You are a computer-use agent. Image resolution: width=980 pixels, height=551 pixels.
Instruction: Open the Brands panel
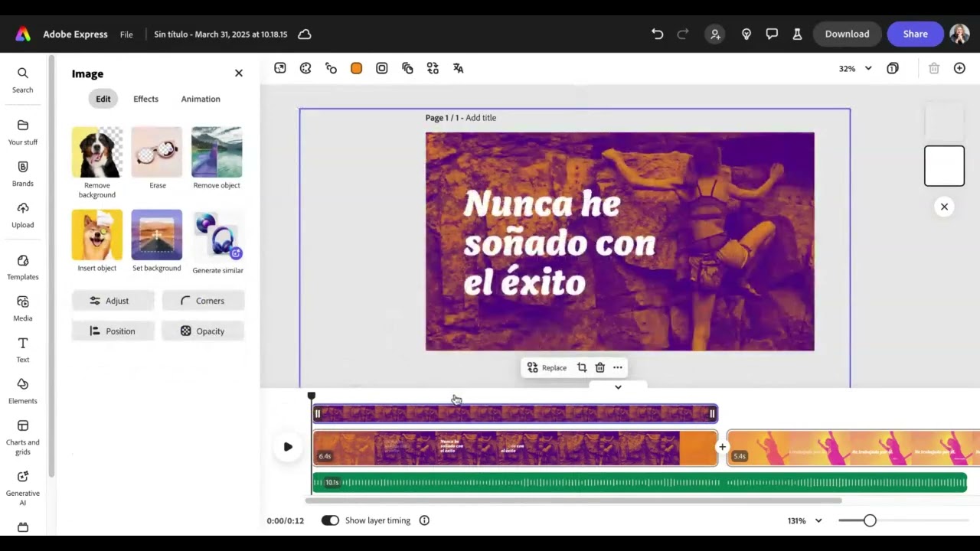pos(23,173)
